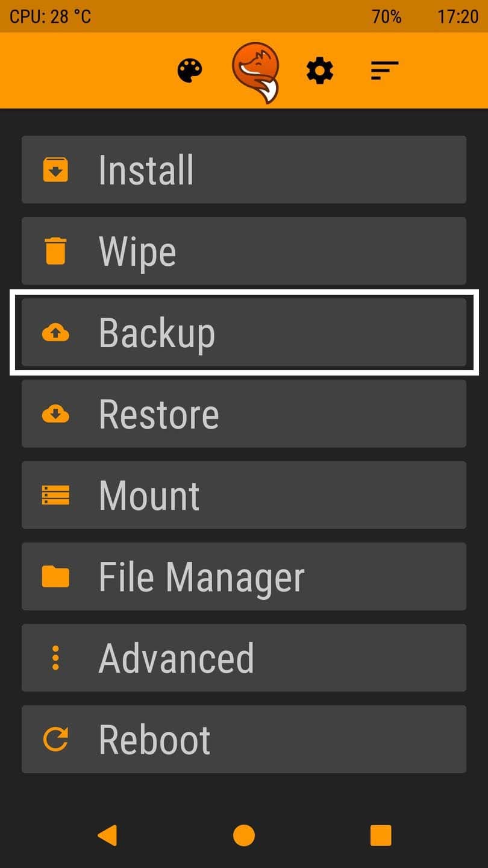Go to the Restore screen
The height and width of the screenshot is (868, 488).
click(244, 414)
